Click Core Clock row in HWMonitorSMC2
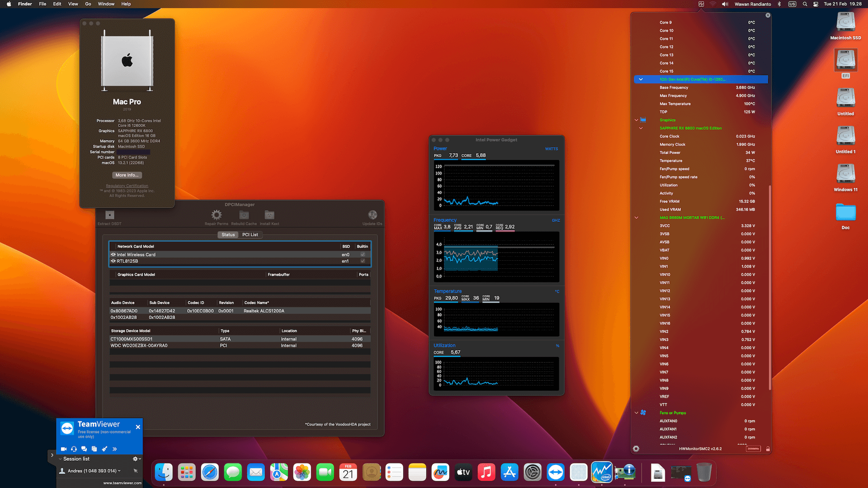The image size is (868, 488). coord(701,136)
